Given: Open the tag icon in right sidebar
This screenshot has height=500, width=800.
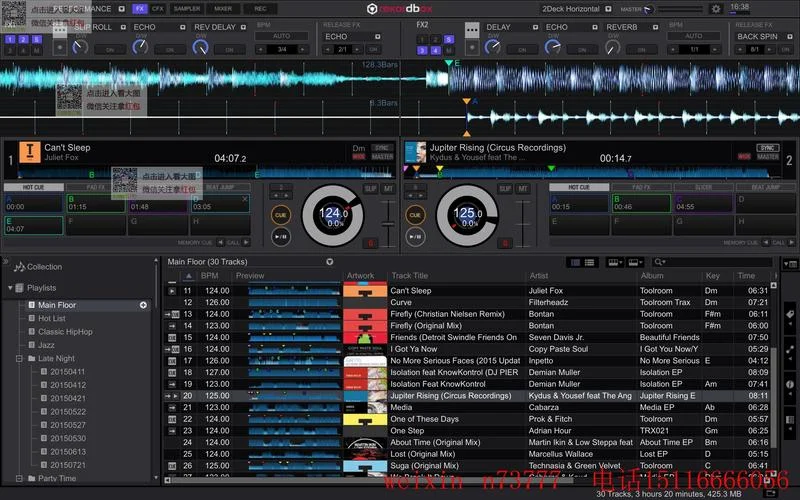Looking at the screenshot, I should pyautogui.click(x=790, y=314).
